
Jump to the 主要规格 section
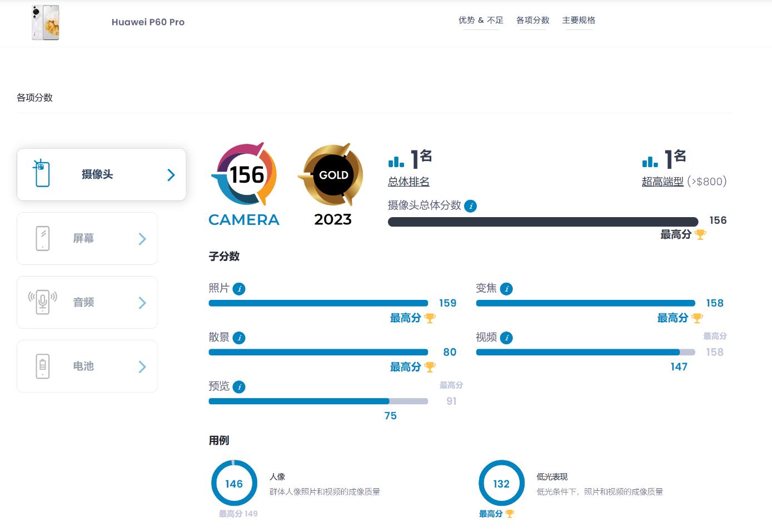[579, 20]
